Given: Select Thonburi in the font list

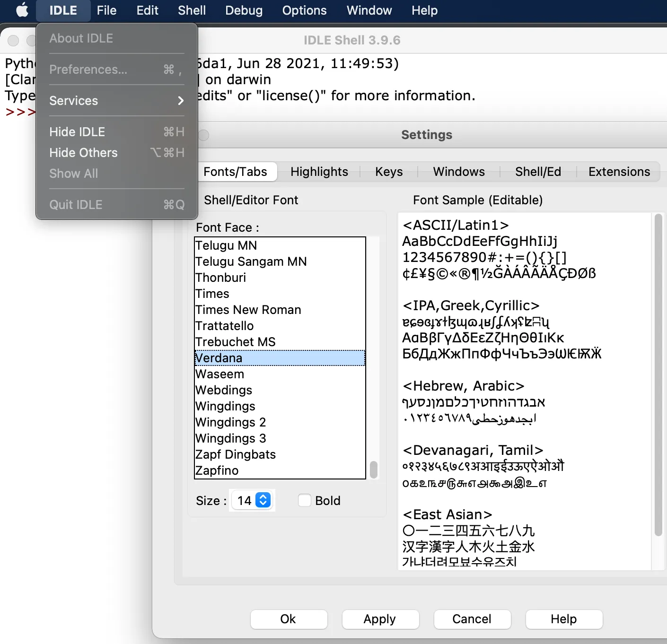Looking at the screenshot, I should coord(280,278).
